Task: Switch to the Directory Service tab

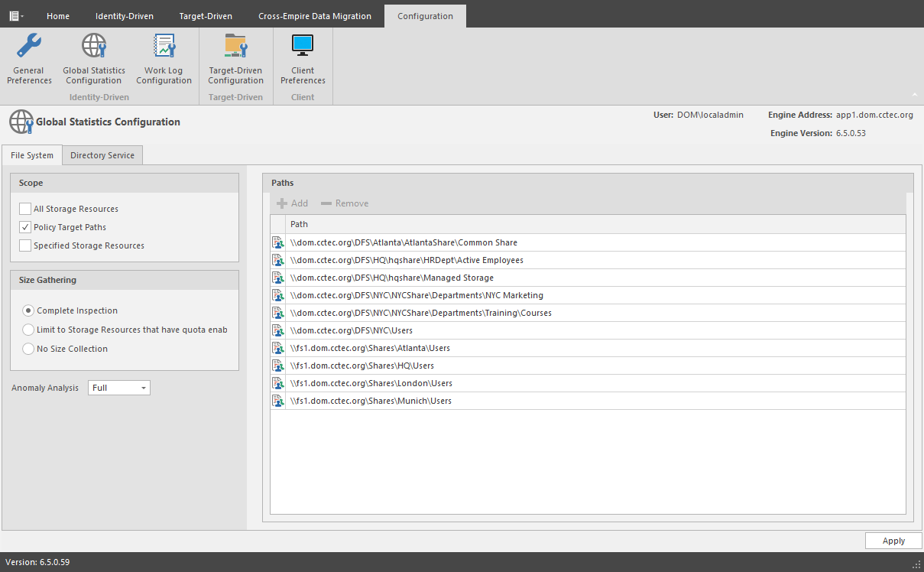Action: click(x=102, y=155)
